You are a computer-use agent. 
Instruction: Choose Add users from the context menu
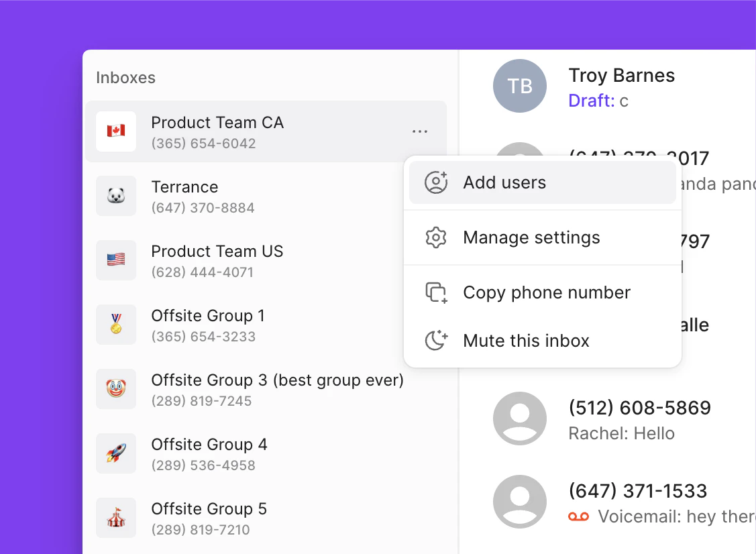504,182
